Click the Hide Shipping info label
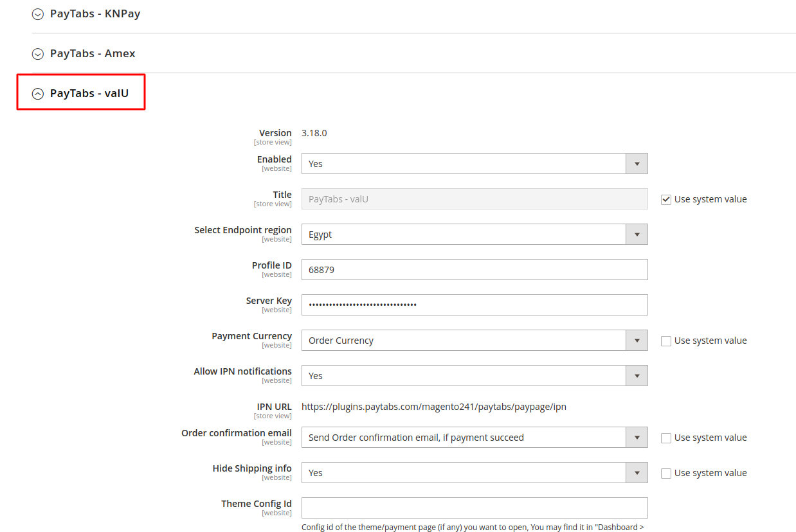 pos(252,468)
